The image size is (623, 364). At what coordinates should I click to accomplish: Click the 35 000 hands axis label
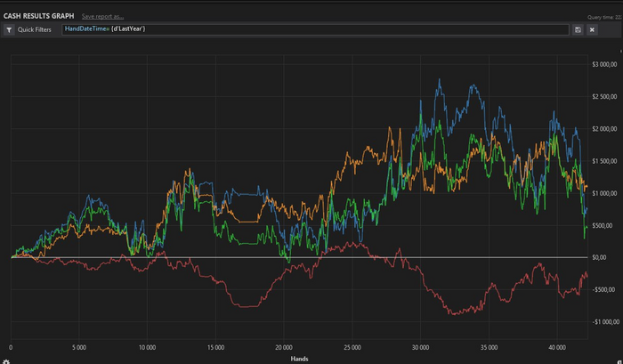[489, 348]
